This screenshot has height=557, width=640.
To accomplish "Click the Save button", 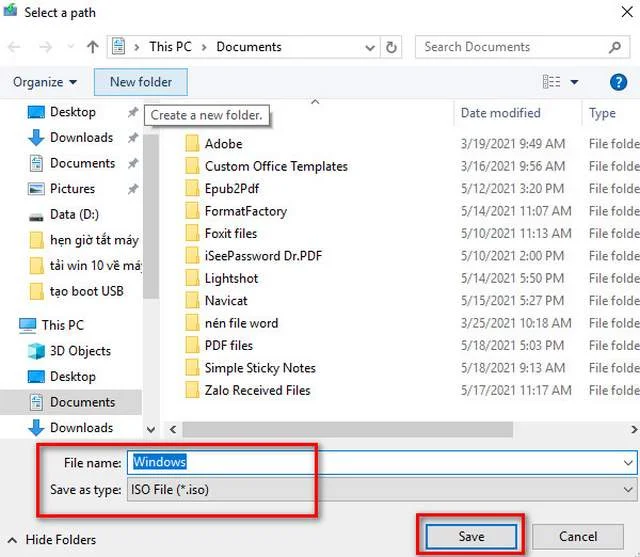I will [471, 536].
